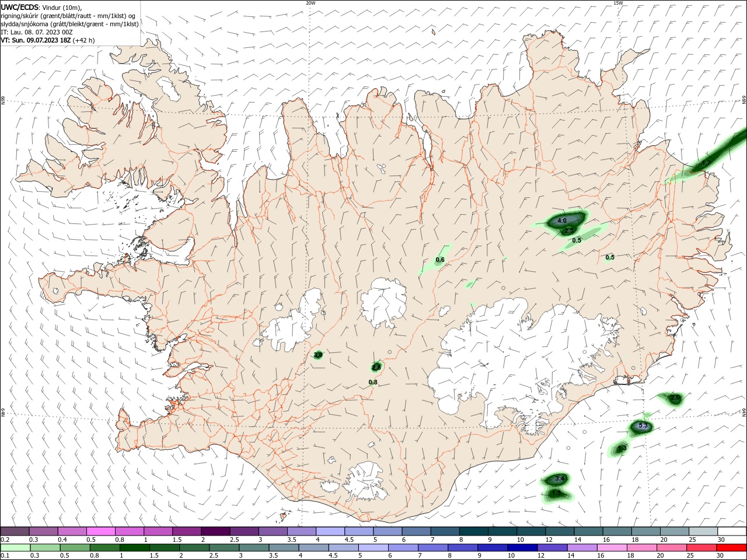Select the dark purple 2 upper scale swatch

coord(215,531)
